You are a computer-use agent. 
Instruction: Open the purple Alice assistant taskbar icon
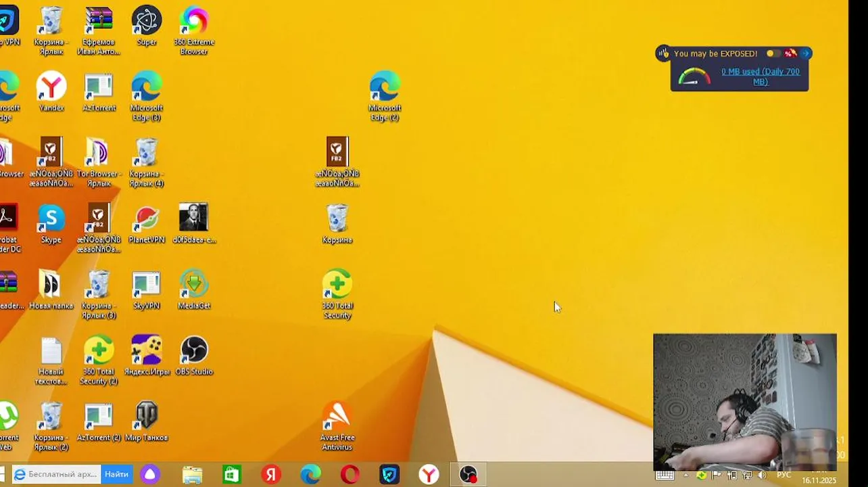[x=150, y=475]
